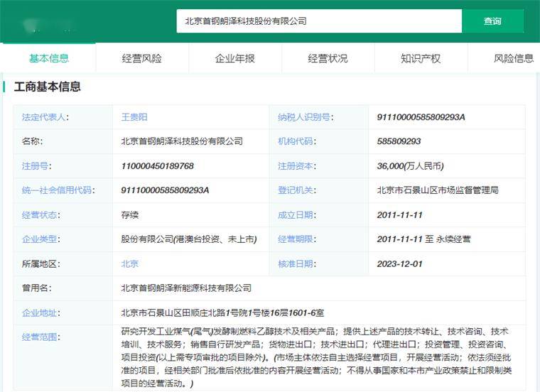Click the 企业类型 label

pyautogui.click(x=41, y=239)
